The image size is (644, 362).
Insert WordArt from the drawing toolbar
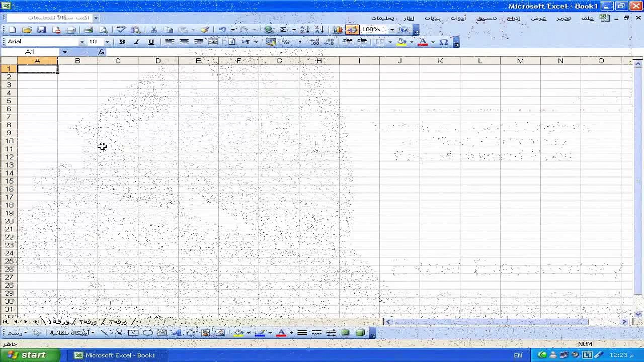coord(177,333)
